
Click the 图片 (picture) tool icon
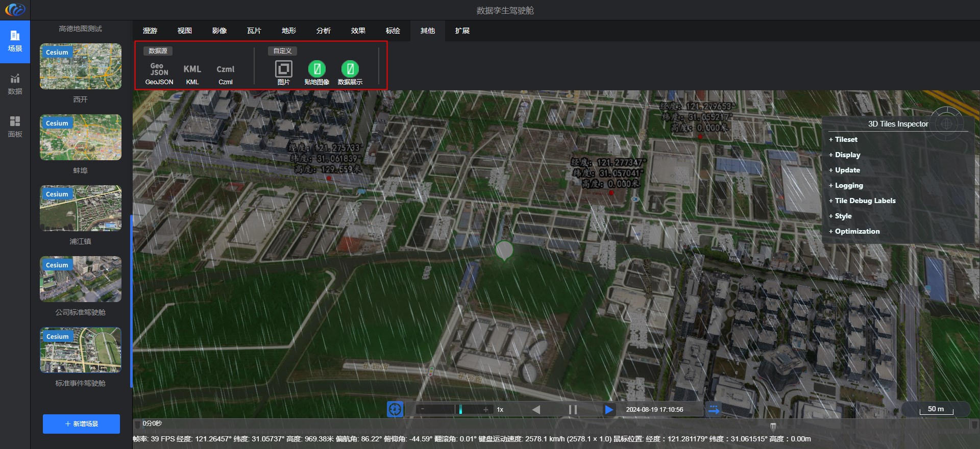[x=283, y=69]
